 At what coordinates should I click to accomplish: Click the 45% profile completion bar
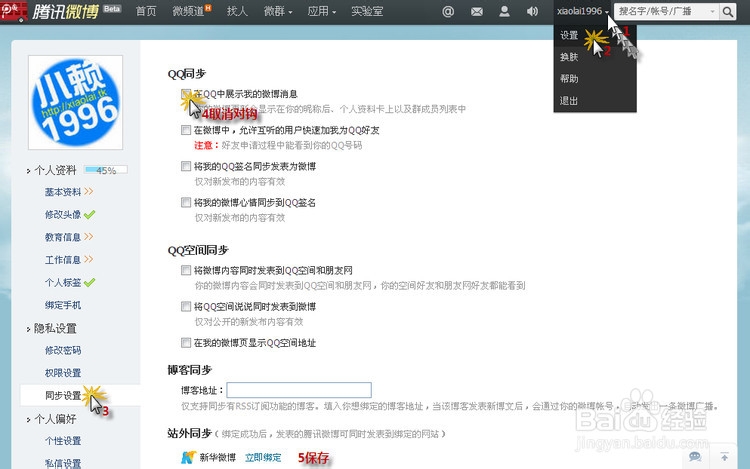pyautogui.click(x=106, y=170)
